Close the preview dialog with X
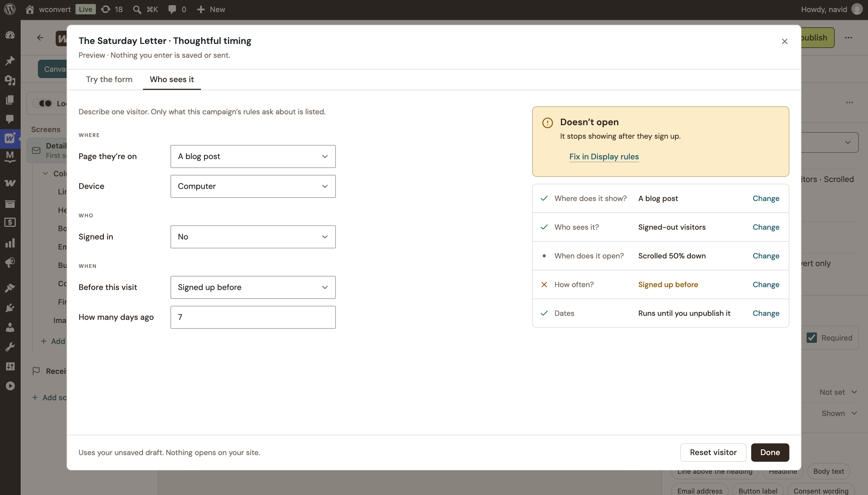868x495 pixels. pyautogui.click(x=784, y=41)
